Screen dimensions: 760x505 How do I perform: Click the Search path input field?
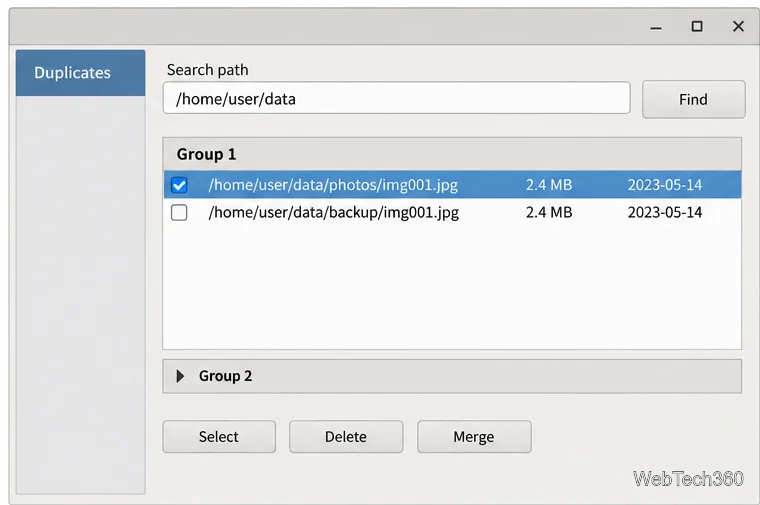point(396,98)
